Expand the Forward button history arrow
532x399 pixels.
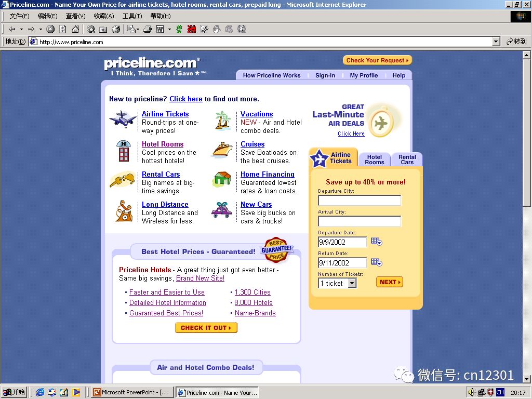(x=41, y=30)
